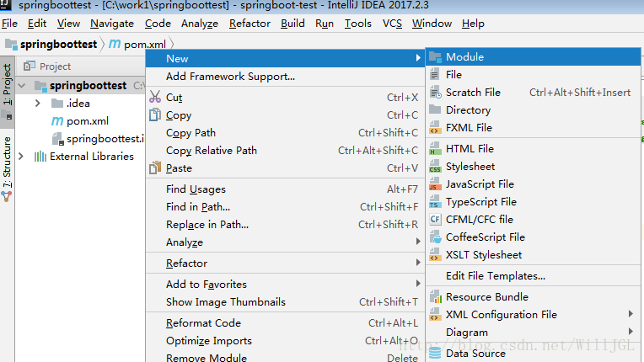Click the Data Source database icon
The height and width of the screenshot is (362, 644).
click(435, 354)
